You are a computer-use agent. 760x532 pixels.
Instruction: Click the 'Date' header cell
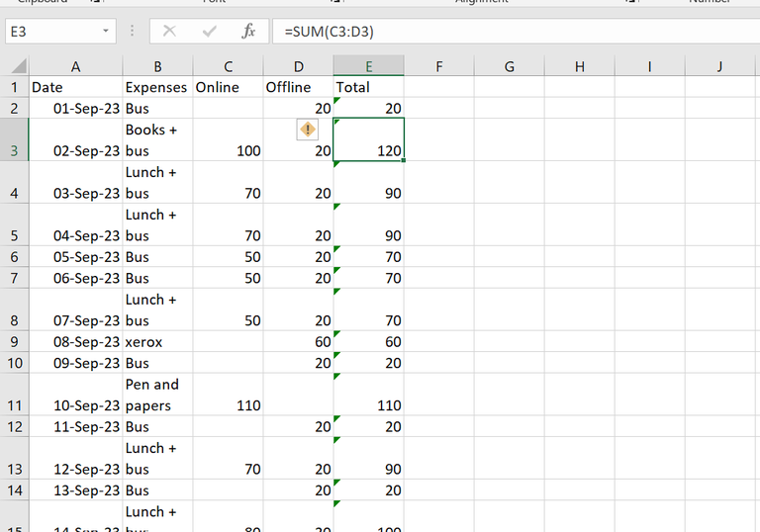[x=75, y=87]
